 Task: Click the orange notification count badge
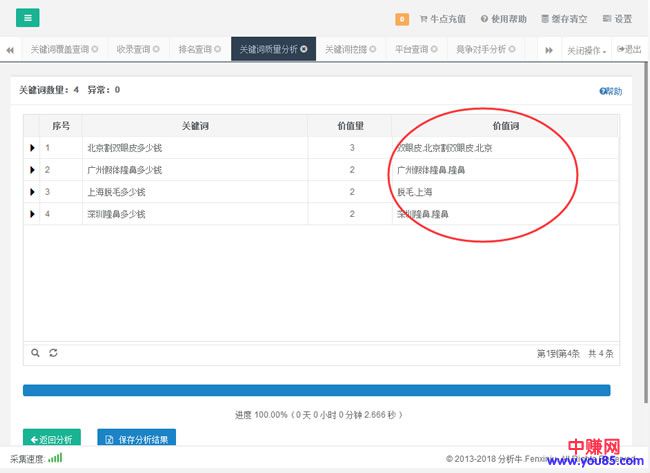402,19
